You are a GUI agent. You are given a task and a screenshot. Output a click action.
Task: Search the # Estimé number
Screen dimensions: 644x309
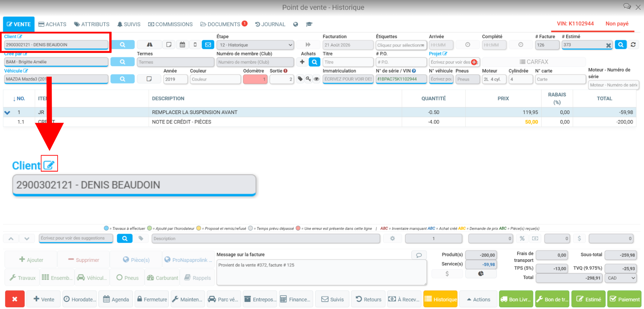[x=621, y=45]
